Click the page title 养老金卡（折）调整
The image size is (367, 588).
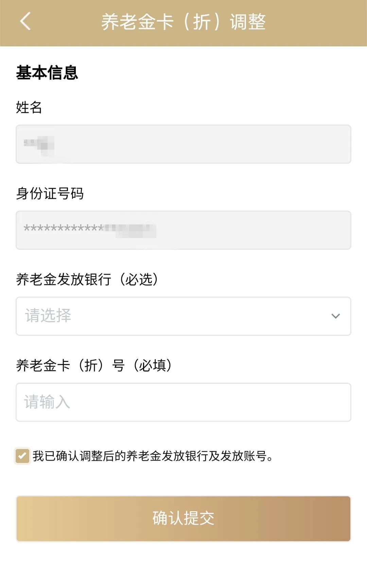183,22
